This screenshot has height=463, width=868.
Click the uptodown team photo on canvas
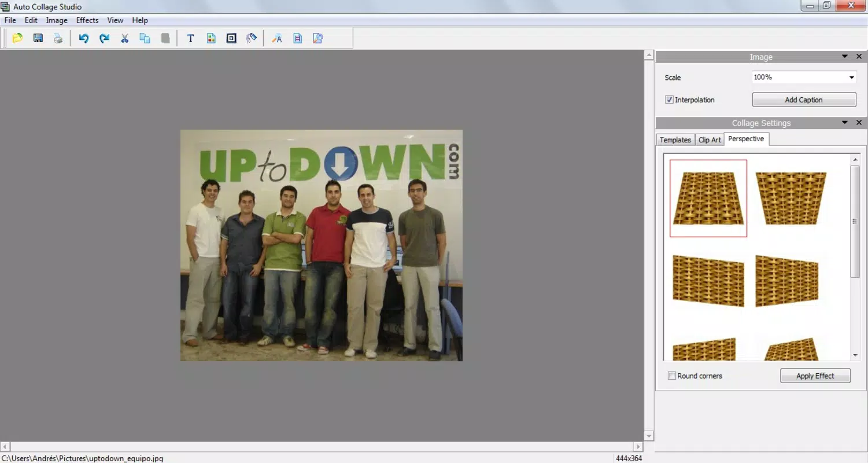(x=322, y=245)
